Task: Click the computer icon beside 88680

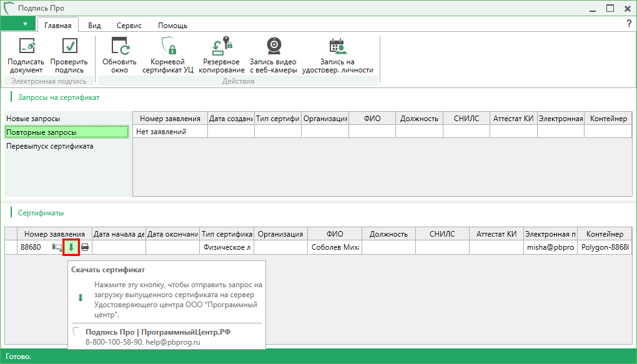Action: click(57, 247)
